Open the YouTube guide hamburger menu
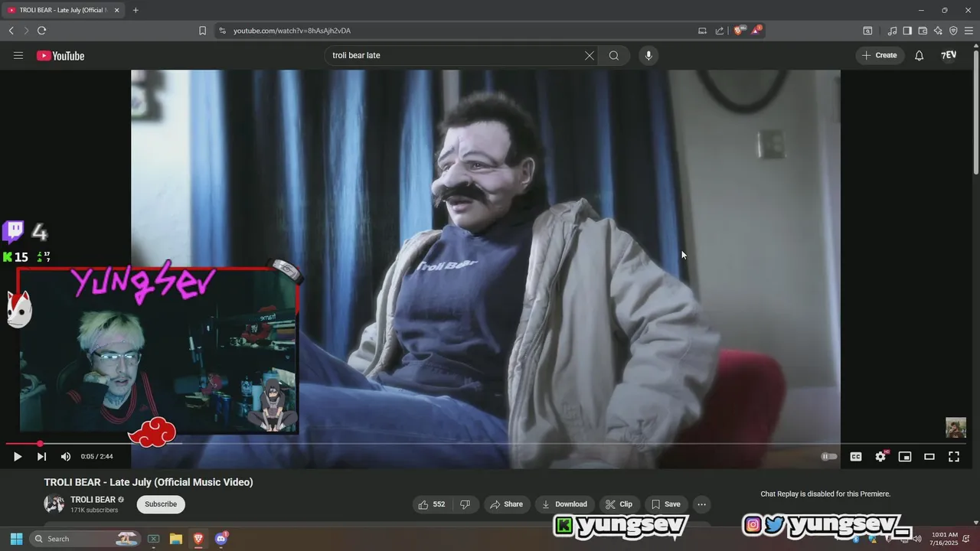 point(18,55)
